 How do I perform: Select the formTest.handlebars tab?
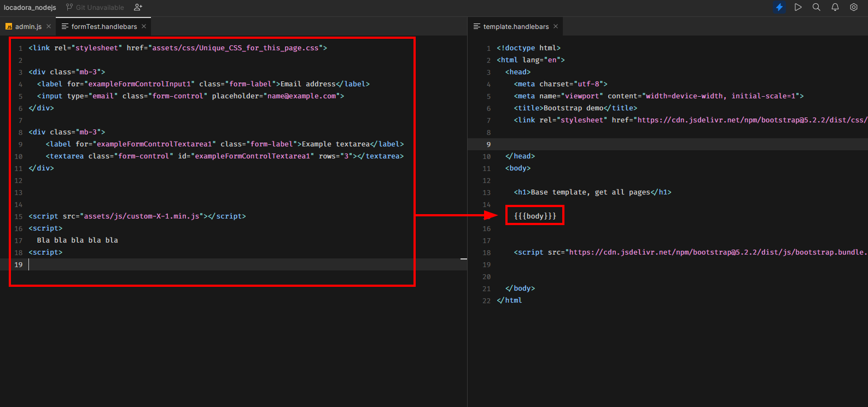(x=104, y=26)
